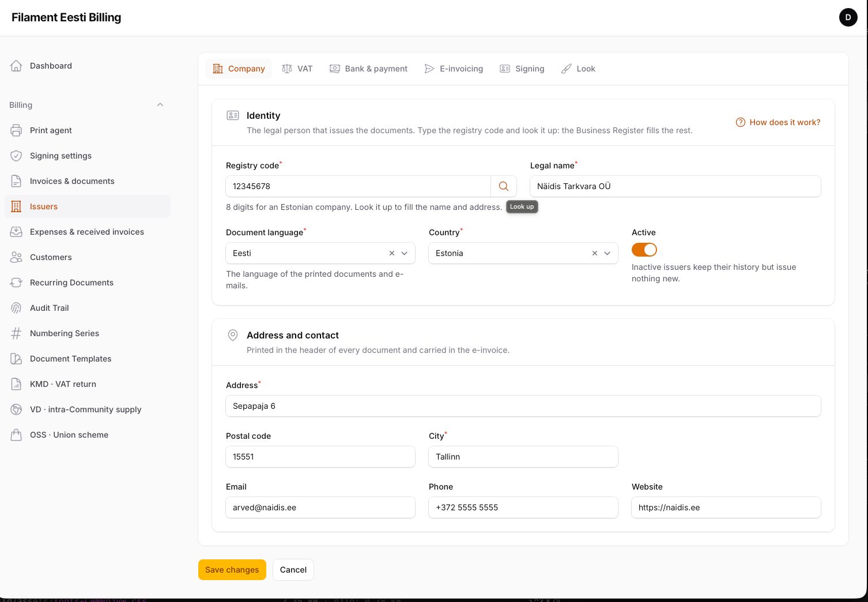868x602 pixels.
Task: Toggle the Active issuer switch
Action: point(644,250)
